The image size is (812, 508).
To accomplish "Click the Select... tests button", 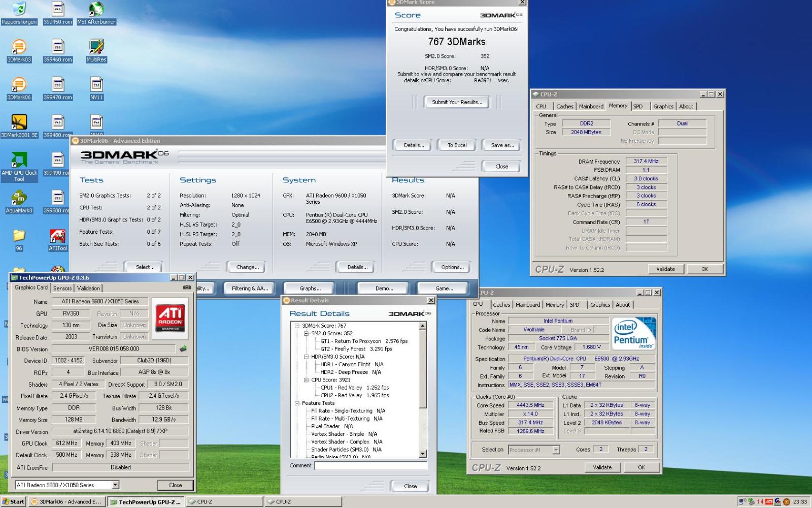I will [145, 267].
